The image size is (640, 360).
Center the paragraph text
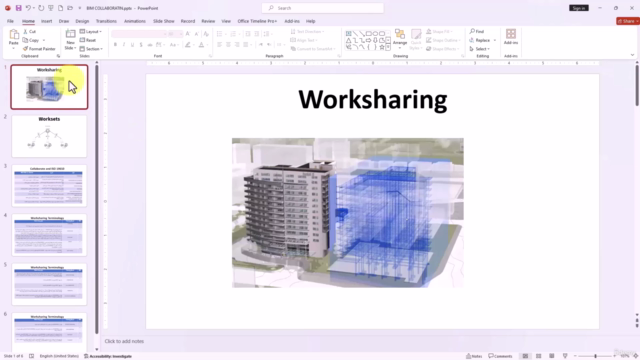228,44
